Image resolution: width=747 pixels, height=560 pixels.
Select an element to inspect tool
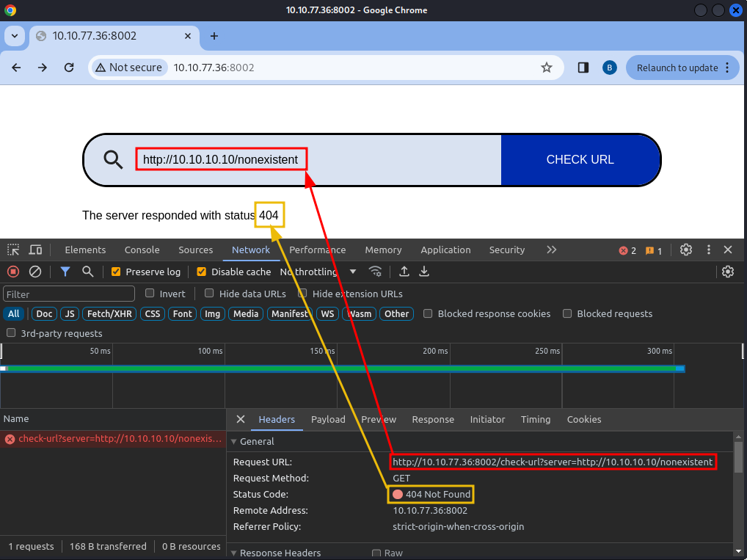(13, 250)
